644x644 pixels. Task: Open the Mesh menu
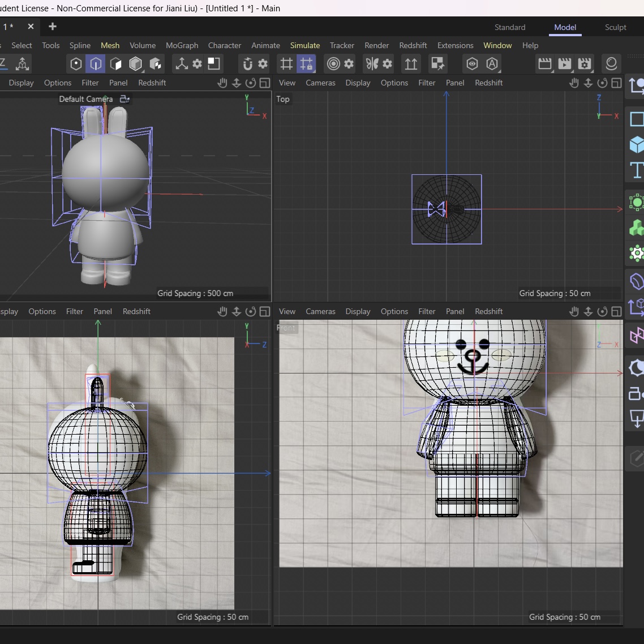point(110,46)
